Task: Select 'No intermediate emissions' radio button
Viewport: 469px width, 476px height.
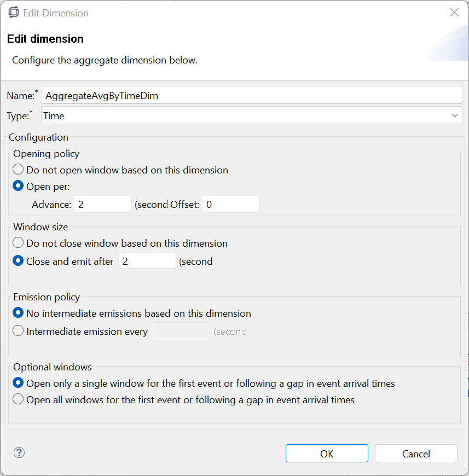Action: pos(19,314)
